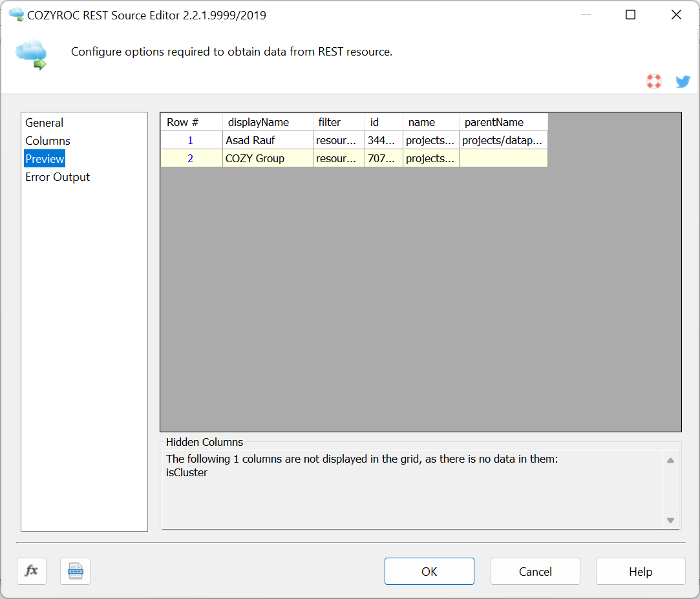The height and width of the screenshot is (599, 700).
Task: Select the Error Output page
Action: 58,177
